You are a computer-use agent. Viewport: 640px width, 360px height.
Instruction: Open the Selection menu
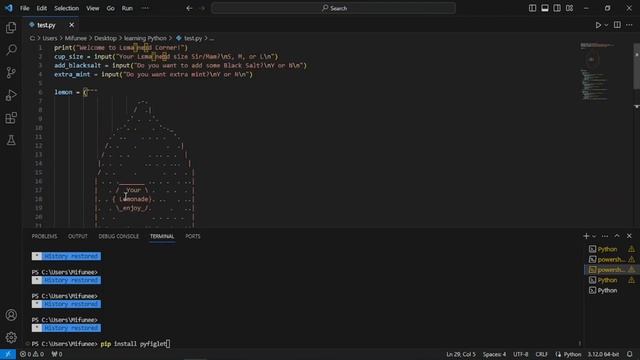(x=67, y=8)
